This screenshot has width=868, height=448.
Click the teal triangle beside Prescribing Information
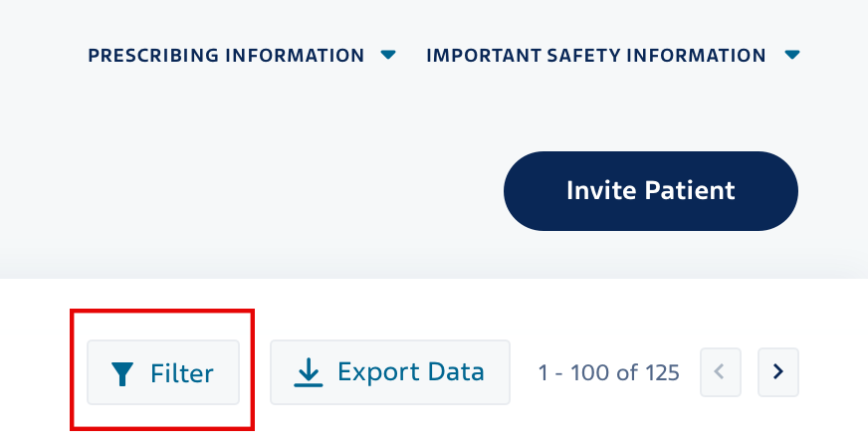[x=388, y=55]
